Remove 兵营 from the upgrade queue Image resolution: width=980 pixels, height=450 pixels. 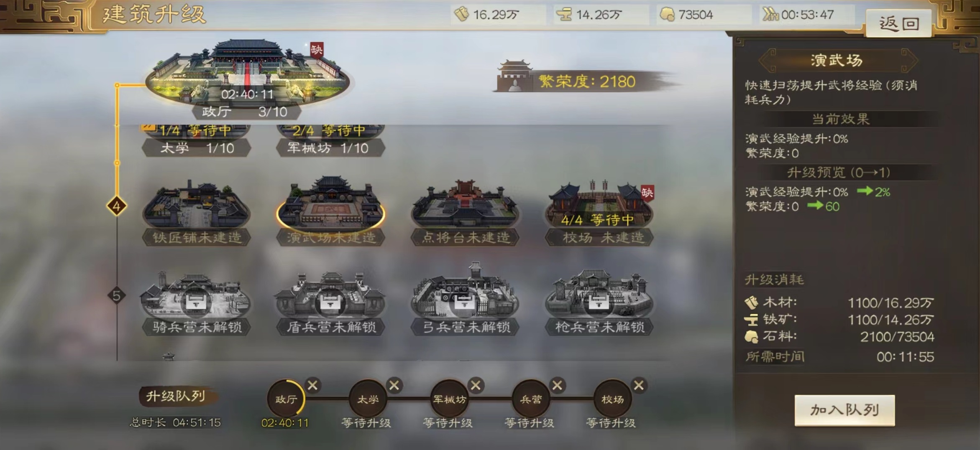click(x=557, y=385)
